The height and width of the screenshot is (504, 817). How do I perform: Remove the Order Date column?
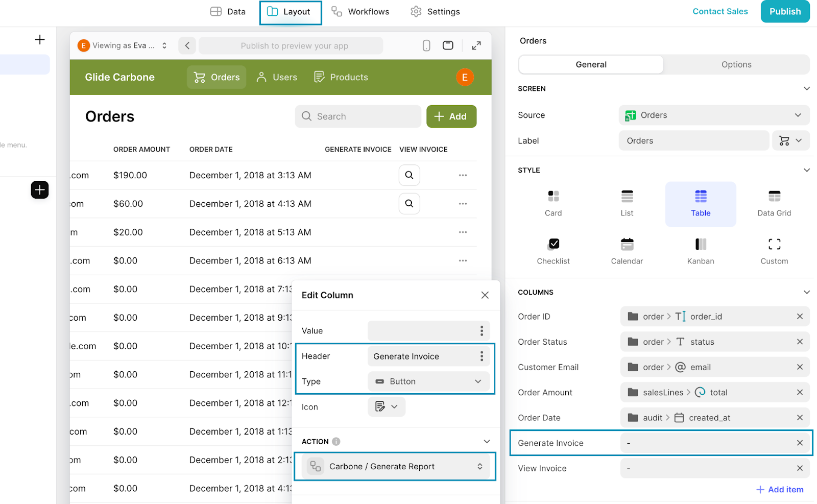[800, 418]
